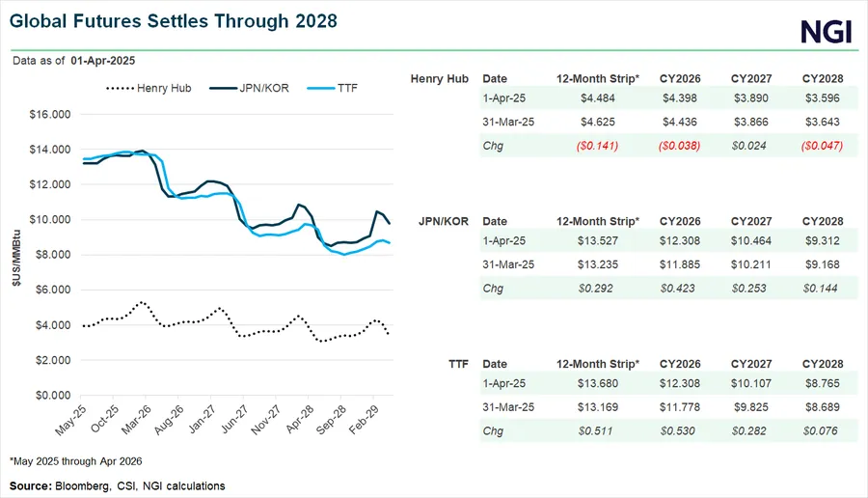
Task: Click the $16.000 y-axis label
Action: (x=52, y=114)
